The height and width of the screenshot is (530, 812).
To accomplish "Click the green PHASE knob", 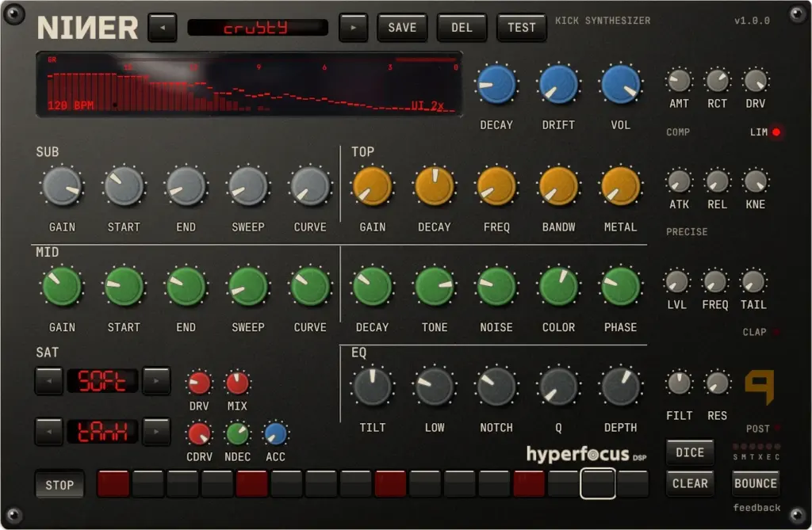I will [x=620, y=286].
